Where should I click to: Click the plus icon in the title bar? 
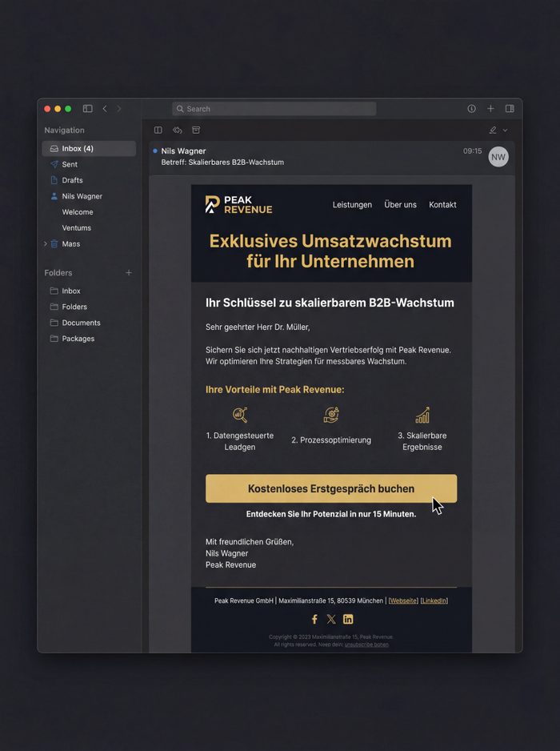click(490, 109)
